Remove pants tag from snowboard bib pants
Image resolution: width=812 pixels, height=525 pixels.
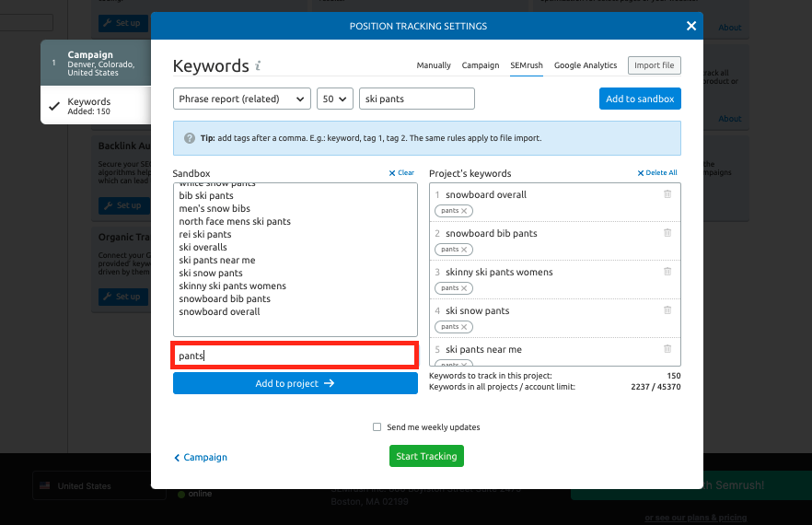[x=464, y=250]
